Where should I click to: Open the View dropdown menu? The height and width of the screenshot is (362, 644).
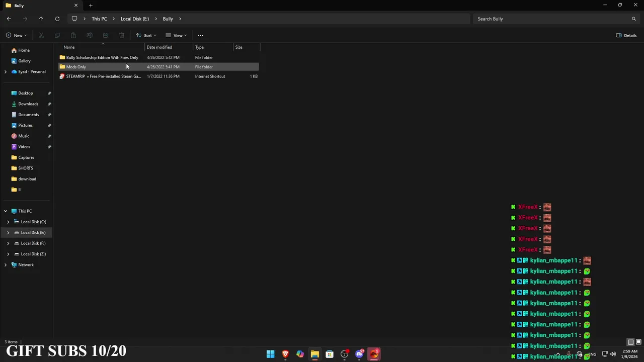[176, 35]
